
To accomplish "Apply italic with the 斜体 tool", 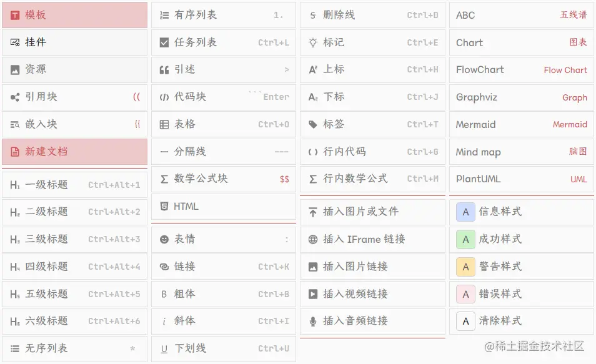I will click(x=223, y=322).
